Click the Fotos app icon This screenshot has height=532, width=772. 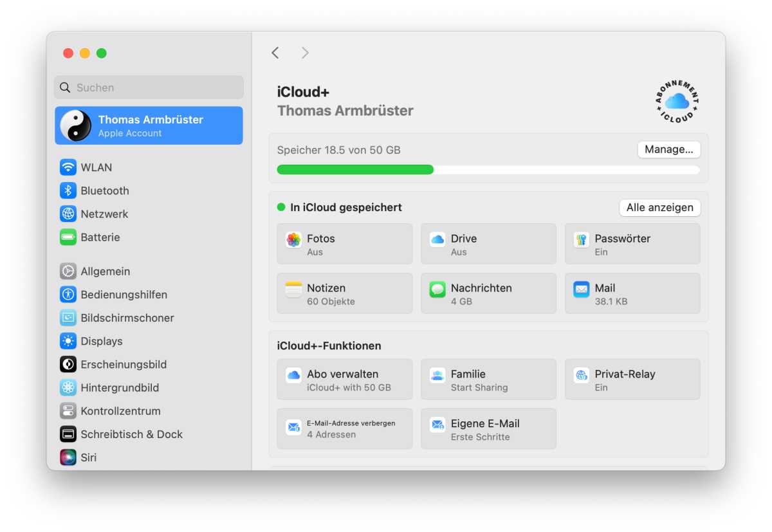293,240
